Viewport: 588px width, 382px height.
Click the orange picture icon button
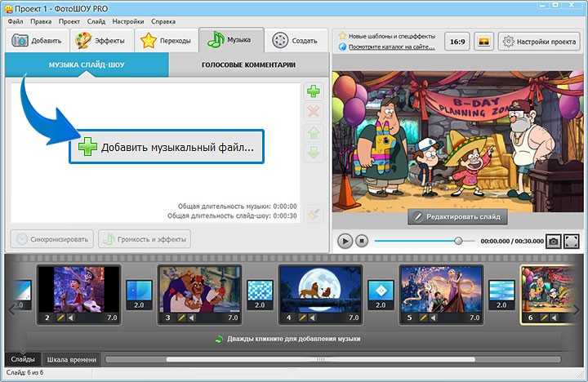pos(483,42)
